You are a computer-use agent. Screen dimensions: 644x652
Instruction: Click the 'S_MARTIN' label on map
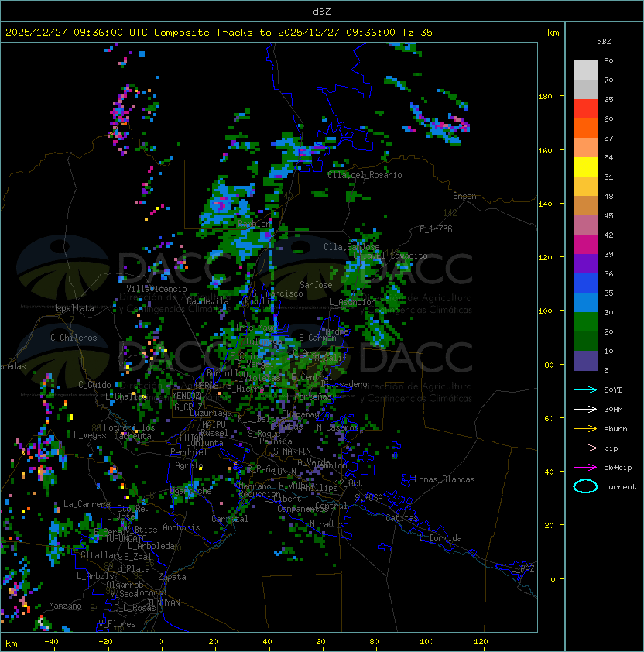coord(292,451)
